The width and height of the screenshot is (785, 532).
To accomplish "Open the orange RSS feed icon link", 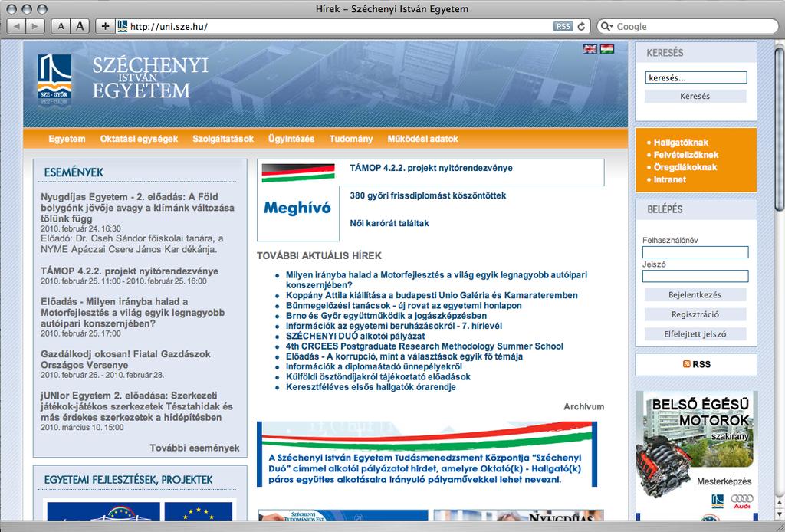I will pyautogui.click(x=686, y=364).
